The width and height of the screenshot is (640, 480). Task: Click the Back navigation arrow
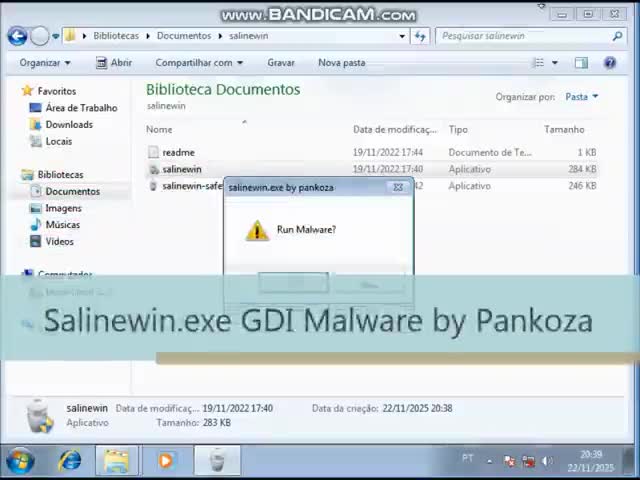click(17, 36)
